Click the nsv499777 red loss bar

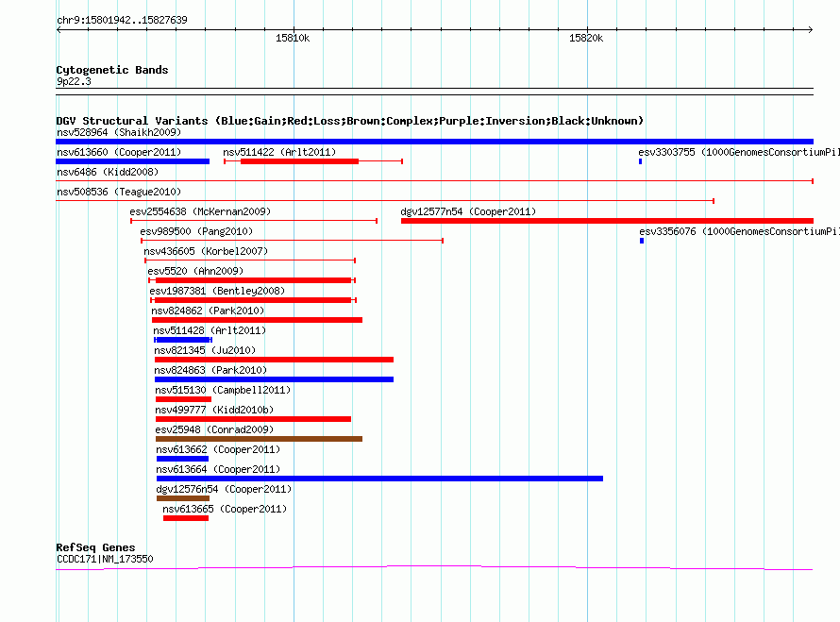tap(253, 419)
